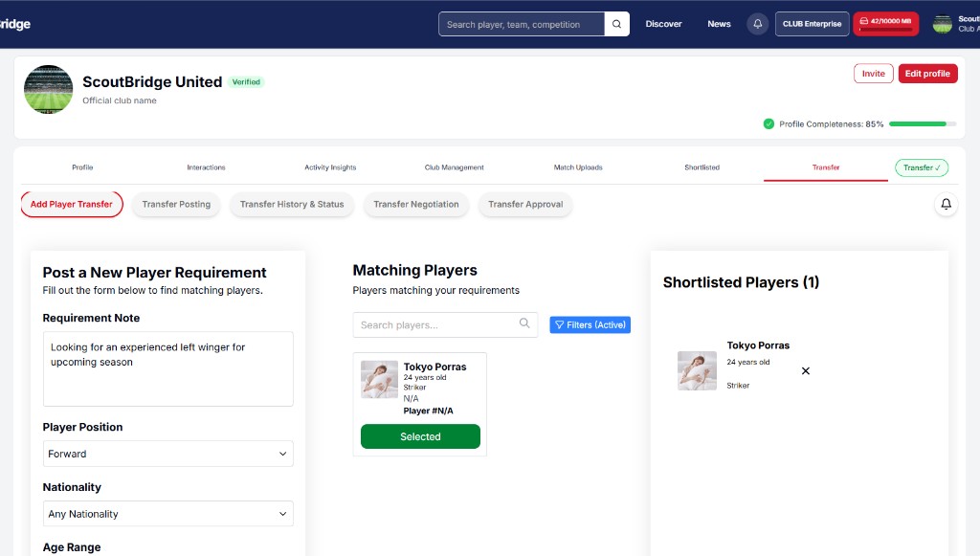Select Add Player Transfer sub-tab
The width and height of the screenshot is (980, 556).
click(x=72, y=204)
